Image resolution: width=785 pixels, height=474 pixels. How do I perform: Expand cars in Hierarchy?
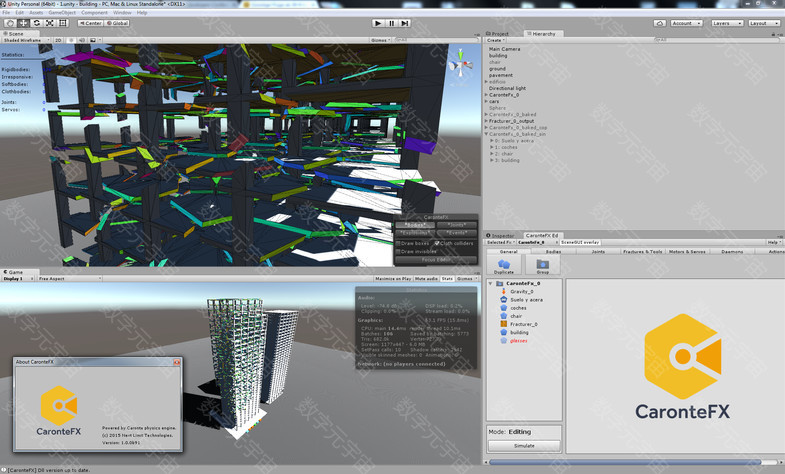coord(486,101)
